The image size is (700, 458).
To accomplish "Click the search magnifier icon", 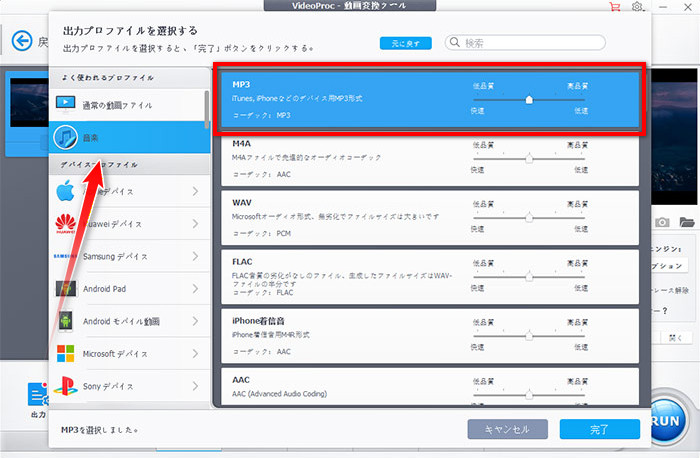I will (x=454, y=42).
